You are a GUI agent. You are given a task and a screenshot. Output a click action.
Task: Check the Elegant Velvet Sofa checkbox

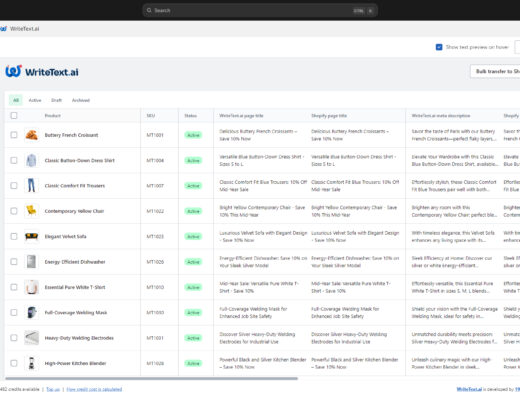[x=14, y=236]
